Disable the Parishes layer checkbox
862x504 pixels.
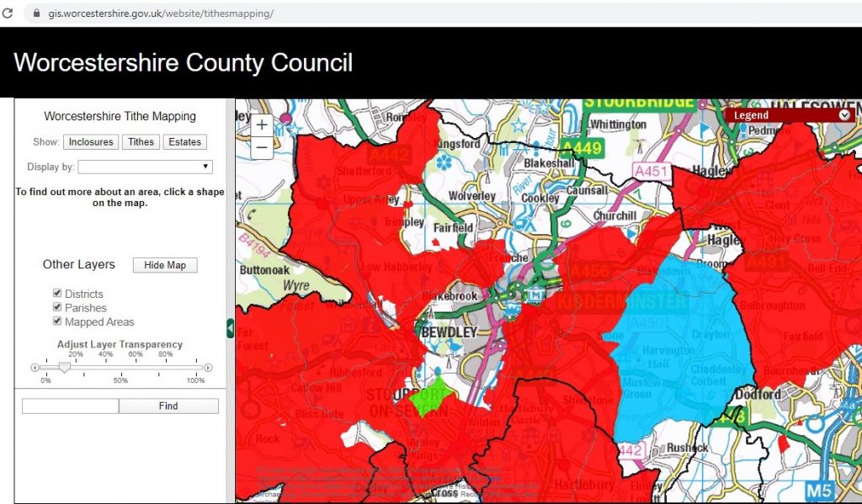coord(56,308)
